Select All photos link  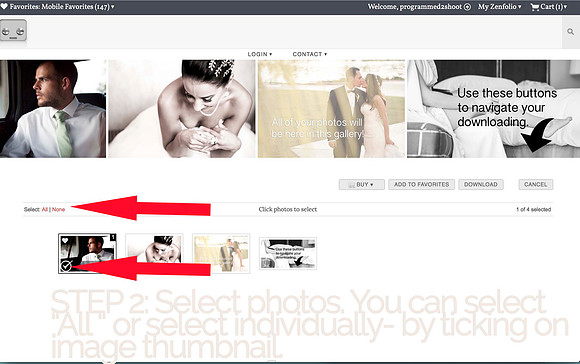point(45,209)
